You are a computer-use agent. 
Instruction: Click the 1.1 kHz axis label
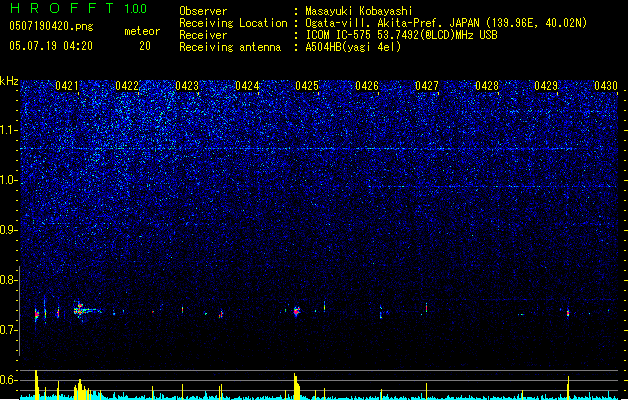click(8, 130)
